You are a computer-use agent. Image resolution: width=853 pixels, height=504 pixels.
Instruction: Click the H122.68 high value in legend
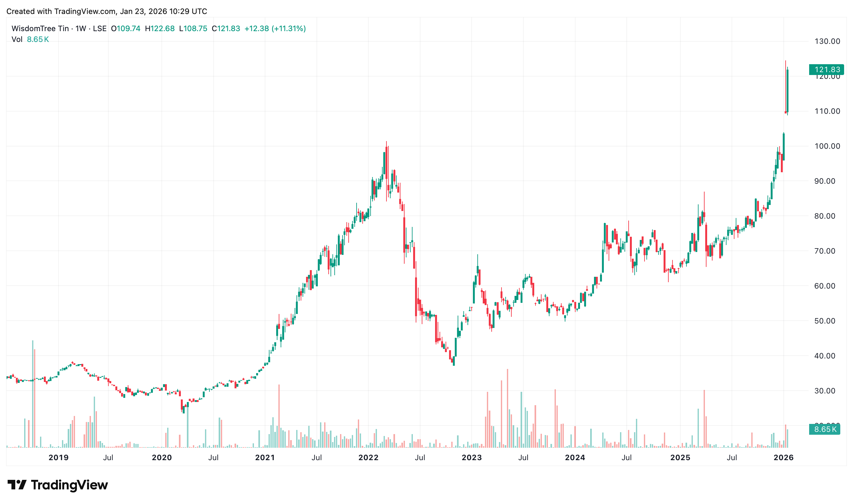point(160,29)
